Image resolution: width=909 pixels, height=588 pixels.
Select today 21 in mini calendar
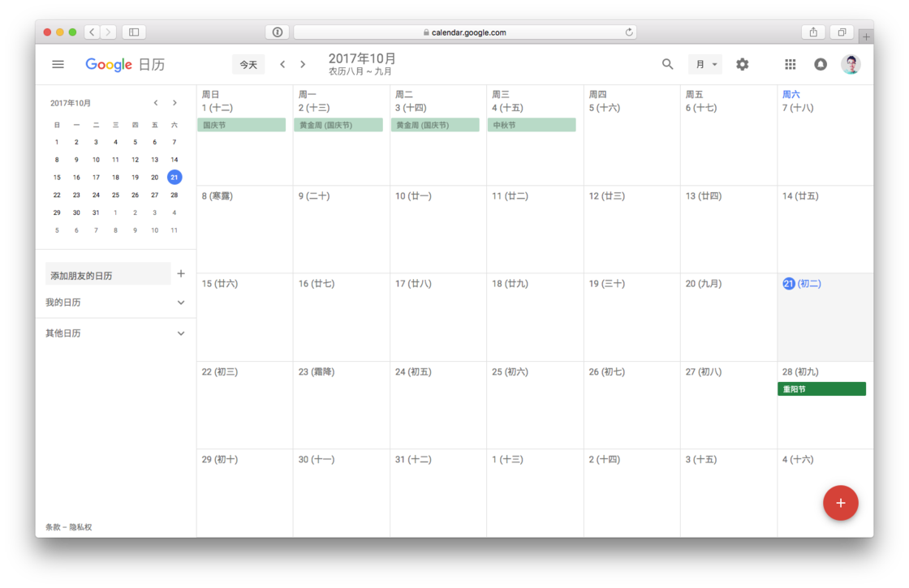pos(174,178)
